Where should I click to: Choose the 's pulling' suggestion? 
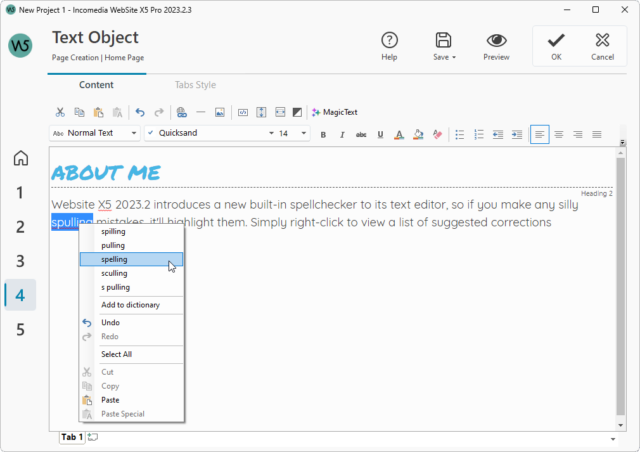coord(131,287)
